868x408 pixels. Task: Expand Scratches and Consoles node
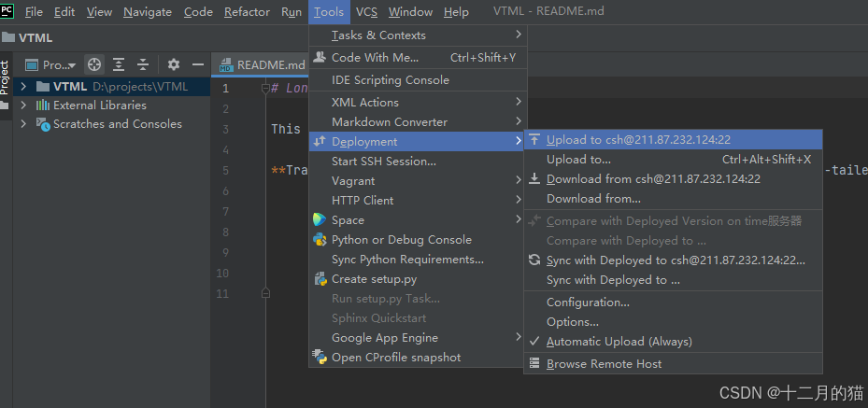point(23,124)
